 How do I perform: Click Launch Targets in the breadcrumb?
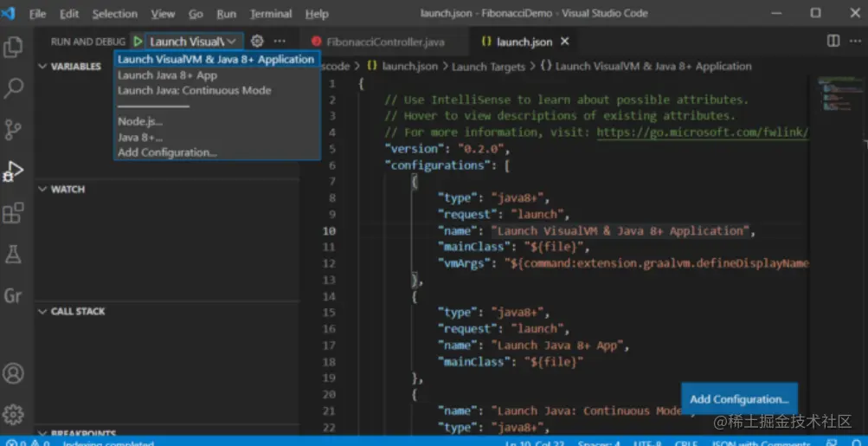point(488,67)
